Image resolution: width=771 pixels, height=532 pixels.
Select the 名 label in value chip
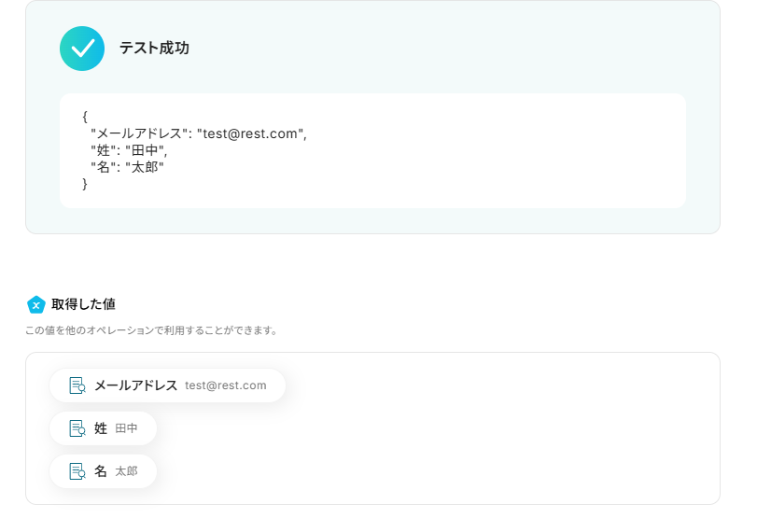(101, 471)
